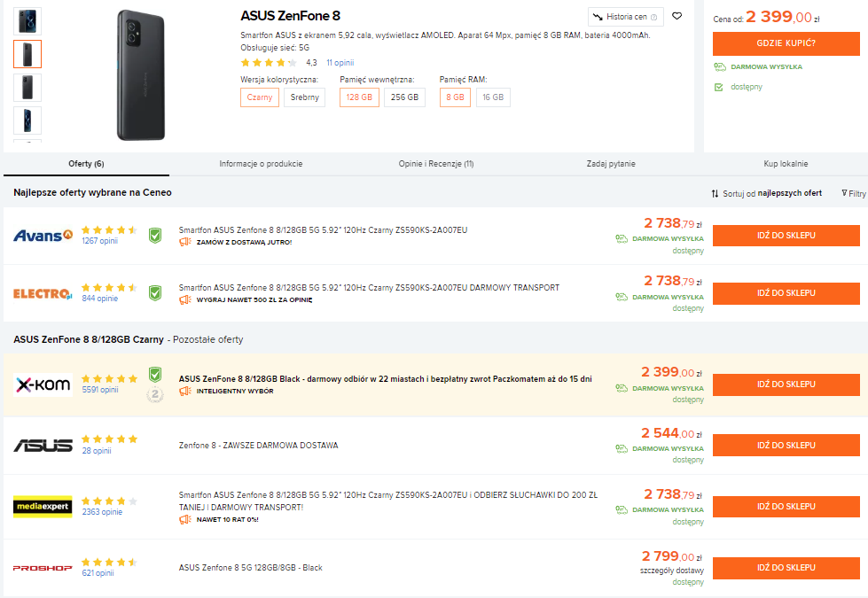Click the large ASUS ZenFone 8 product photo

pyautogui.click(x=141, y=75)
